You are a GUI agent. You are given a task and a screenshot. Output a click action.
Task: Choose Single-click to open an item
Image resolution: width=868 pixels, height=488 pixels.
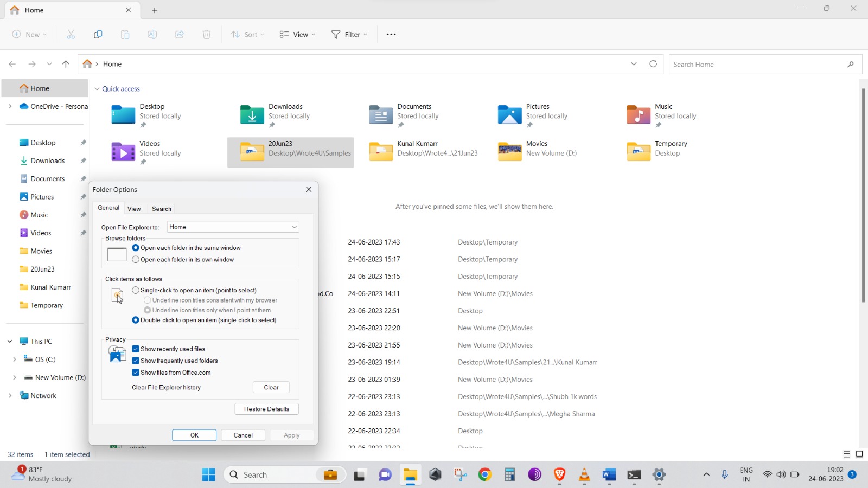[x=136, y=291]
